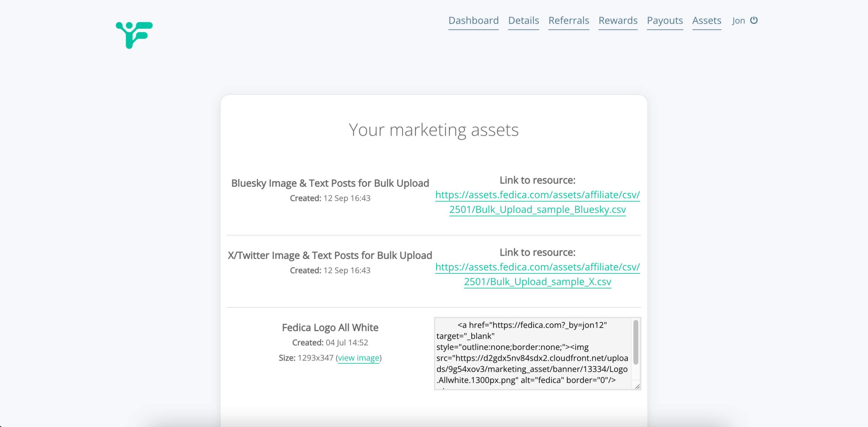Click inside the HTML embed code textarea

(532, 353)
